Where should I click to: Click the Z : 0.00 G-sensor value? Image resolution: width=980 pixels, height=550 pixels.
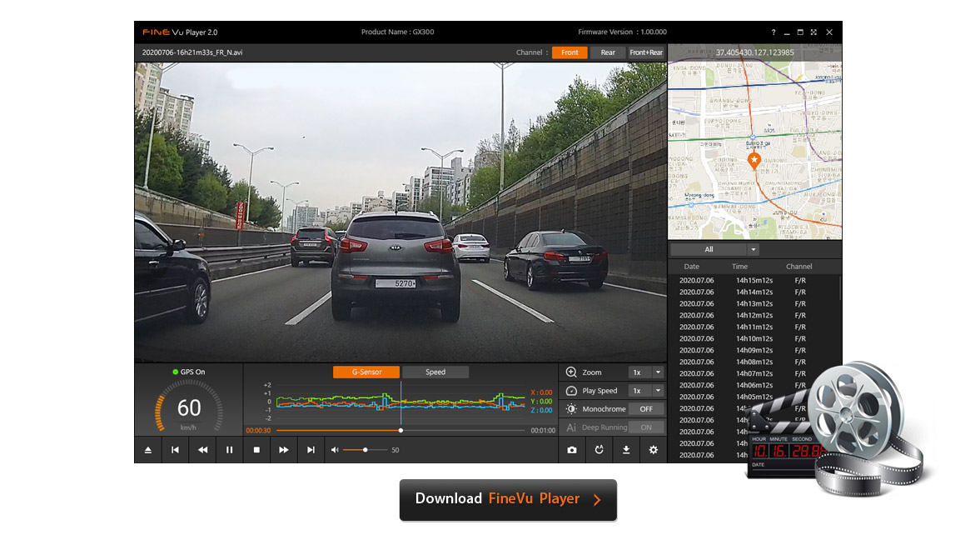coord(541,411)
